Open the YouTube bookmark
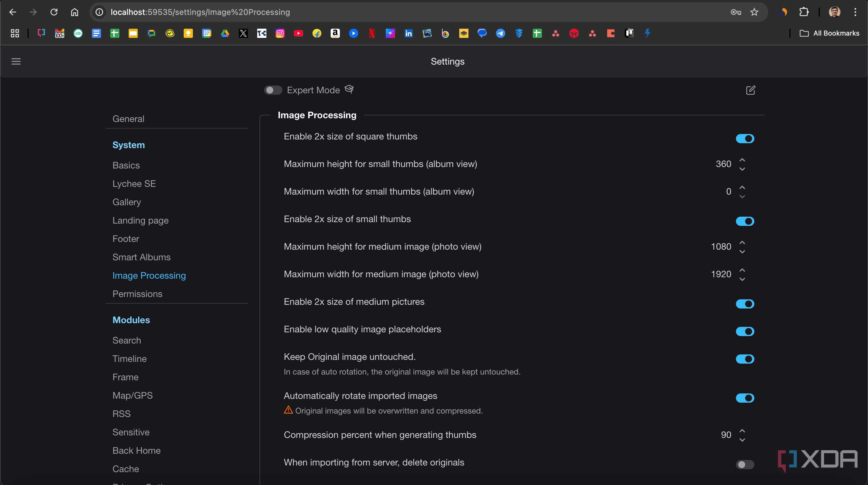The height and width of the screenshot is (485, 868). tap(298, 33)
